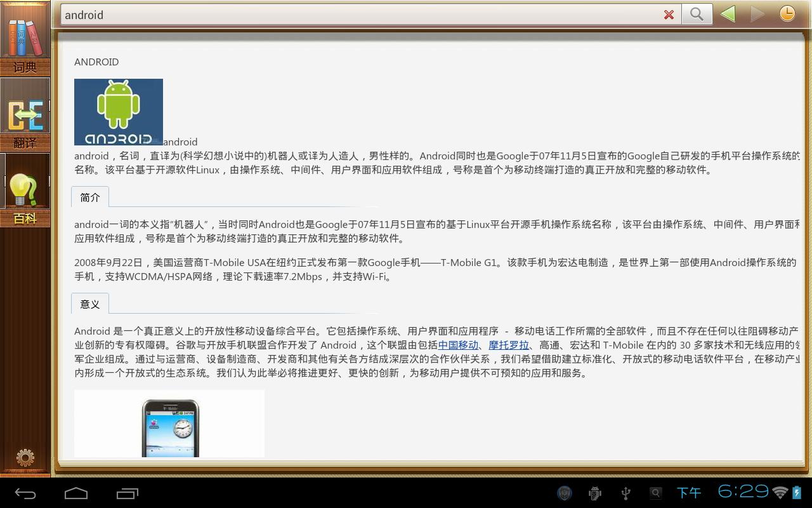Open the recent apps button
Image resolution: width=812 pixels, height=508 pixels.
[x=128, y=493]
